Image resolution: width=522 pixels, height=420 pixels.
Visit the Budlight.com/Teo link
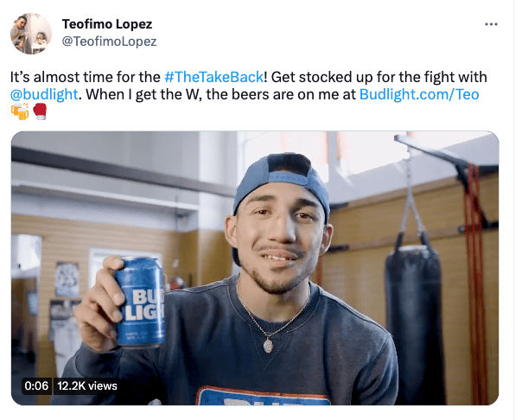(x=419, y=93)
